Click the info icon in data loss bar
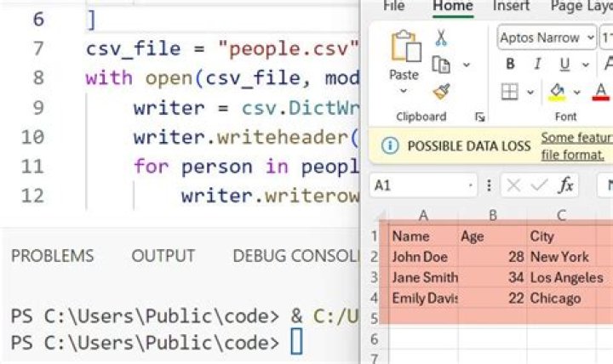Image resolution: width=613 pixels, height=364 pixels. point(390,145)
